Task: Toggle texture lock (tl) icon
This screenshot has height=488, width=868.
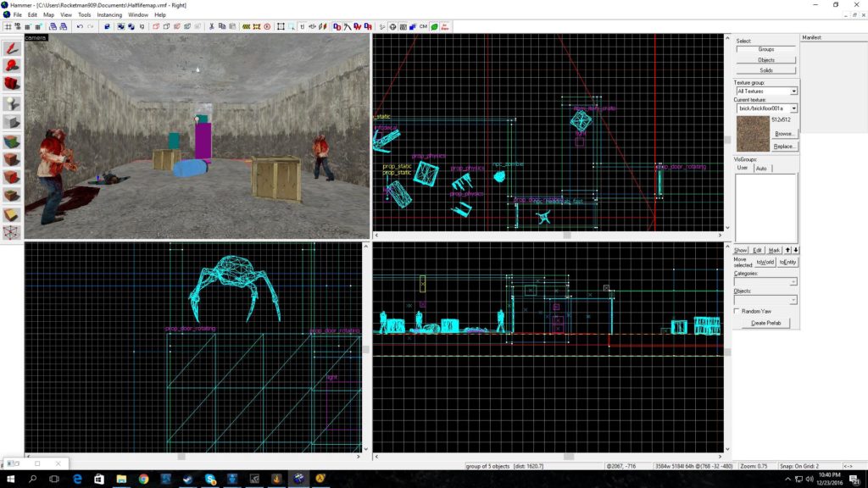Action: point(303,26)
